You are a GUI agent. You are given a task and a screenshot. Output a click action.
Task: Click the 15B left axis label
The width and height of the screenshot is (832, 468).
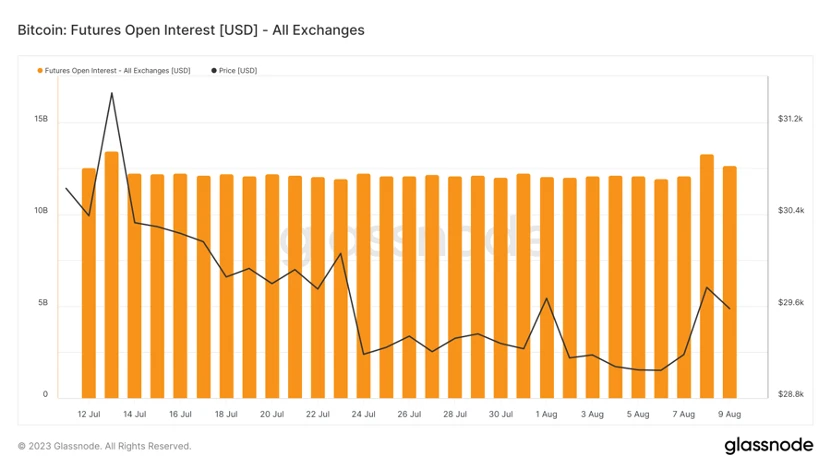[x=41, y=119]
